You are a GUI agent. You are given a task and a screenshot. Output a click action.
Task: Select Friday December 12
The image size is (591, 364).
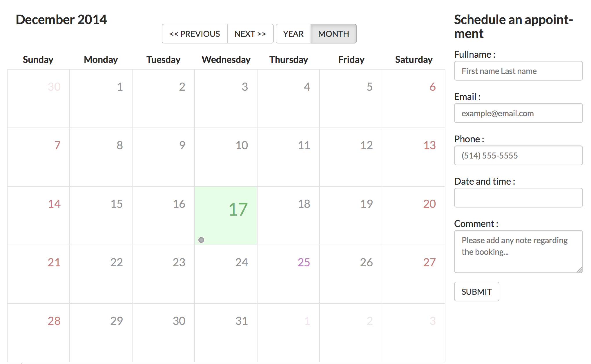coord(351,157)
